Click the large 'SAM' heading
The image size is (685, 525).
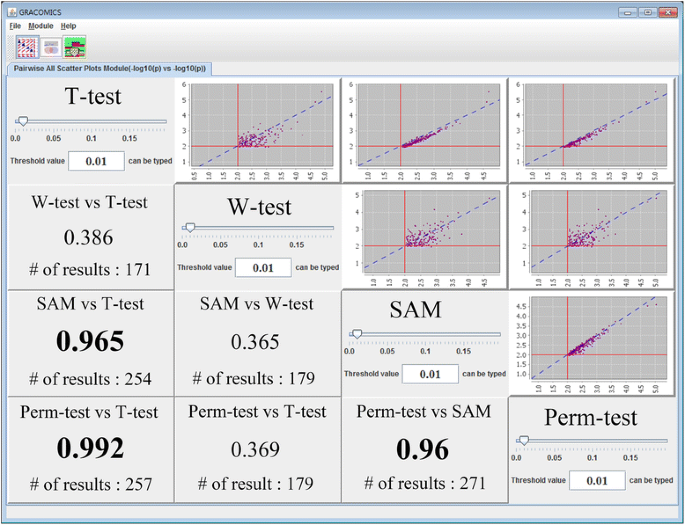(415, 309)
